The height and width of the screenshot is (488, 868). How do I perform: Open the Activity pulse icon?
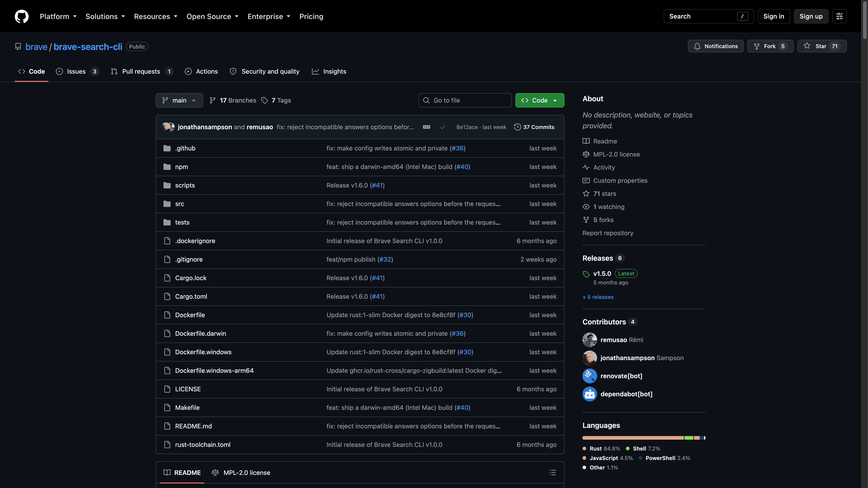[586, 167]
